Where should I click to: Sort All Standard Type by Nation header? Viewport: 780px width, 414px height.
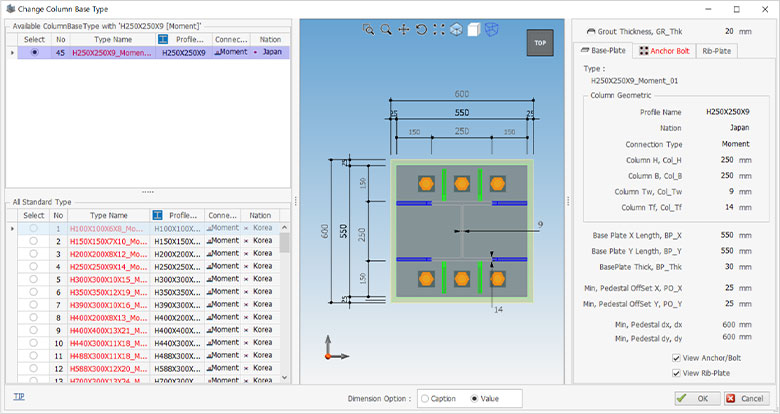pyautogui.click(x=260, y=215)
